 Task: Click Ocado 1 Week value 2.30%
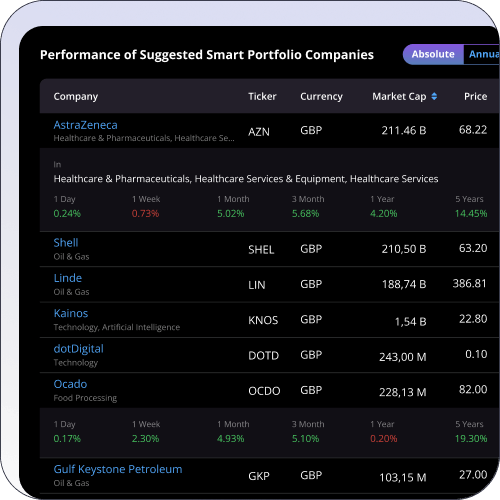click(x=145, y=438)
